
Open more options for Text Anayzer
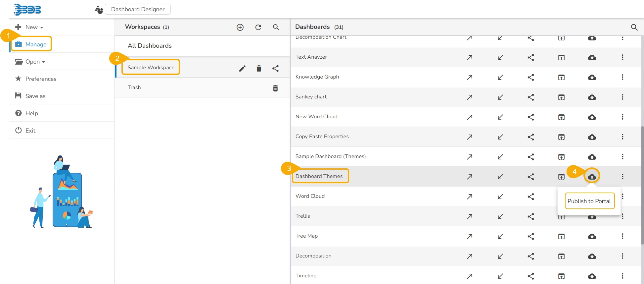click(x=622, y=57)
